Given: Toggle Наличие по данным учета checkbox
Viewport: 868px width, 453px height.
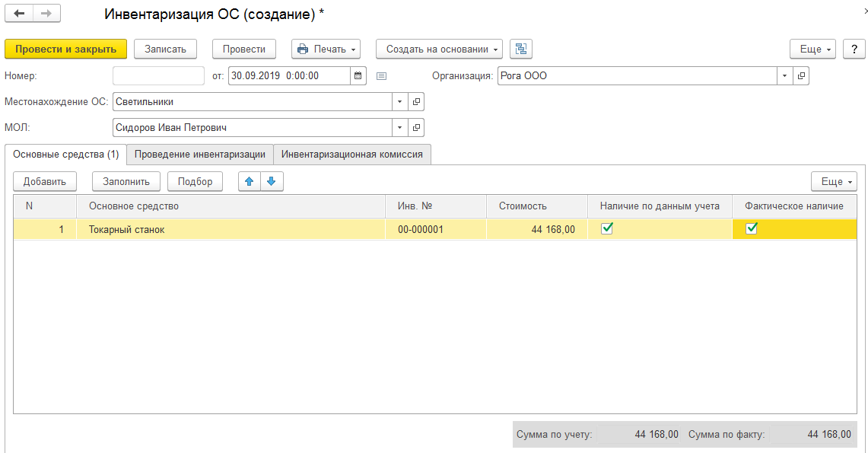Looking at the screenshot, I should (607, 228).
